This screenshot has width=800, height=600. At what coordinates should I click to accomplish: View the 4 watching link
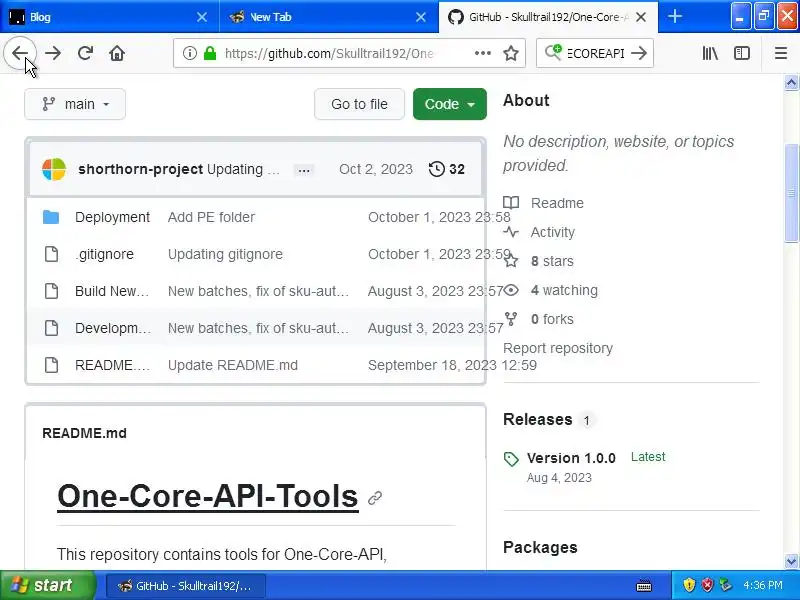pyautogui.click(x=564, y=290)
